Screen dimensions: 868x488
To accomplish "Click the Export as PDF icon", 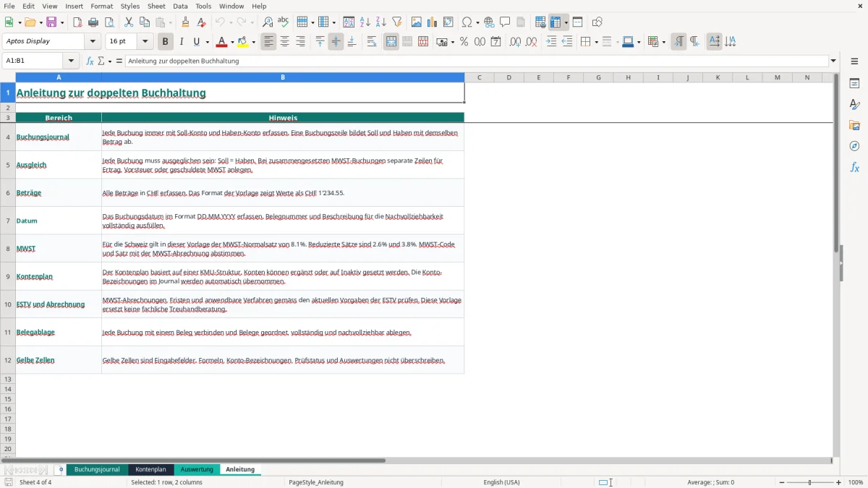I will coord(77,22).
